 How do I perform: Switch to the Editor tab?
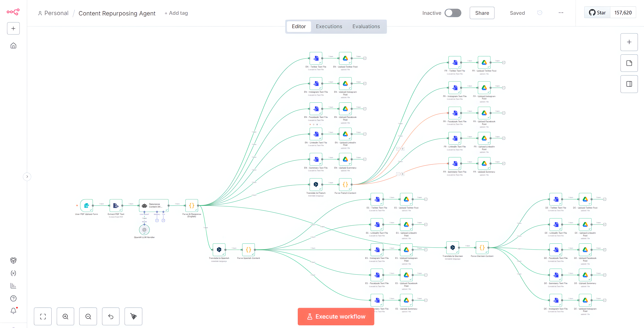pyautogui.click(x=299, y=27)
